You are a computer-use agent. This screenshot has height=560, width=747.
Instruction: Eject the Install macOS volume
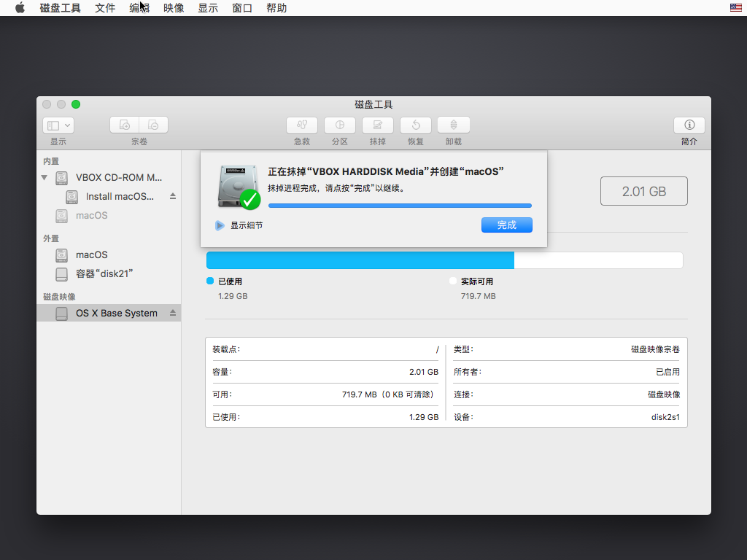click(173, 196)
